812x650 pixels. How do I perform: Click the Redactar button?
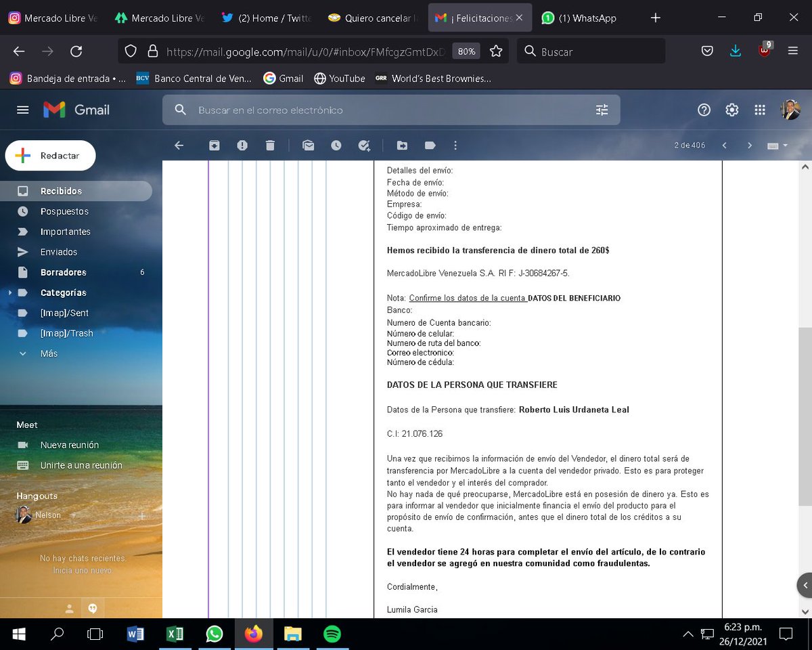click(50, 155)
